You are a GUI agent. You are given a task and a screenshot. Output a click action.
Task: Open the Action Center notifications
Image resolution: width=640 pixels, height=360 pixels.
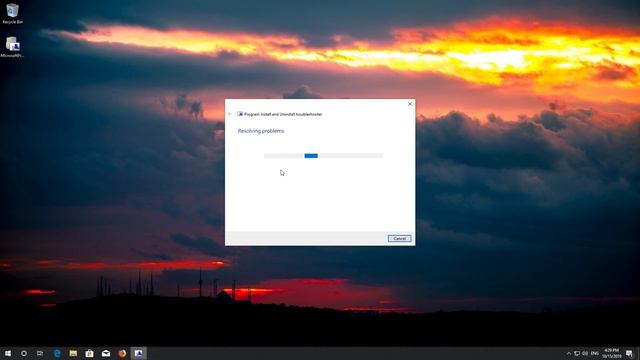point(629,353)
